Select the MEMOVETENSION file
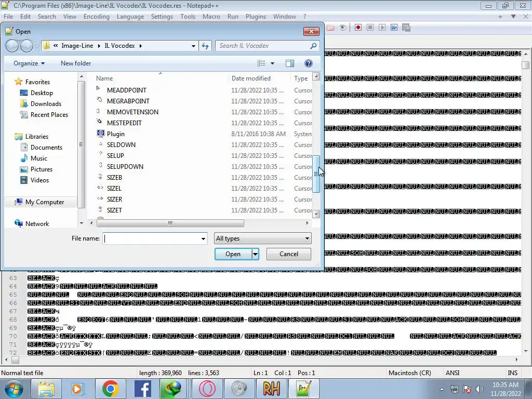Viewport: 532px width, 399px height. pyautogui.click(x=132, y=112)
